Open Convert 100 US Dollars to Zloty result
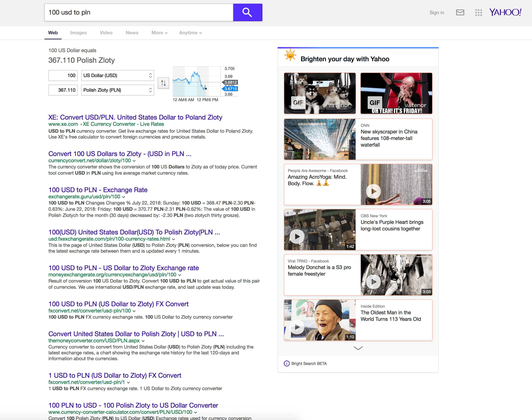The height and width of the screenshot is (420, 532). [x=120, y=154]
